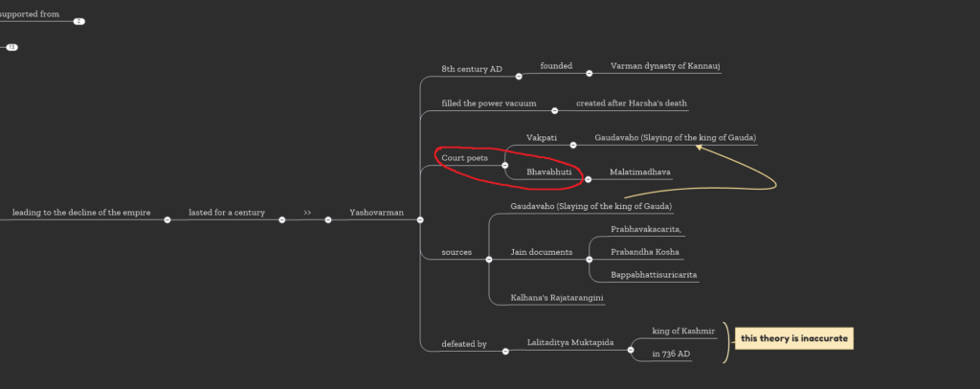Viewport: 980px width, 389px height.
Task: Select the Prabandha Kosha node
Action: [645, 252]
